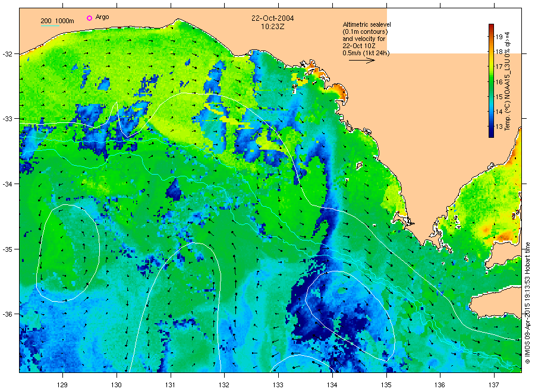Click the Argo legend label

(x=102, y=17)
